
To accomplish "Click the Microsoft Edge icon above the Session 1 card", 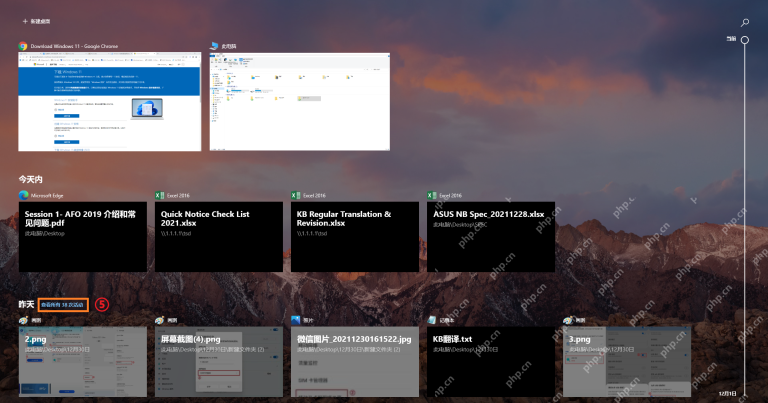I will 24,195.
